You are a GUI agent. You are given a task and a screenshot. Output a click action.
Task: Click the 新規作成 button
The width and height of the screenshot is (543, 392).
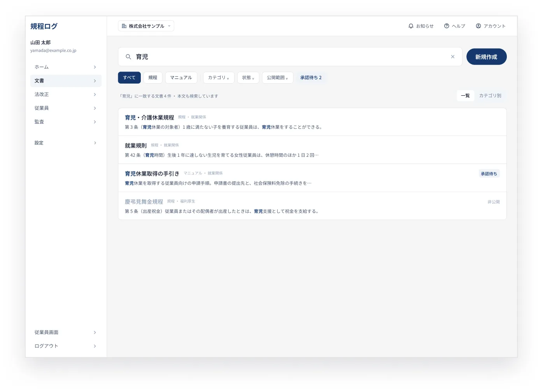[x=486, y=57]
